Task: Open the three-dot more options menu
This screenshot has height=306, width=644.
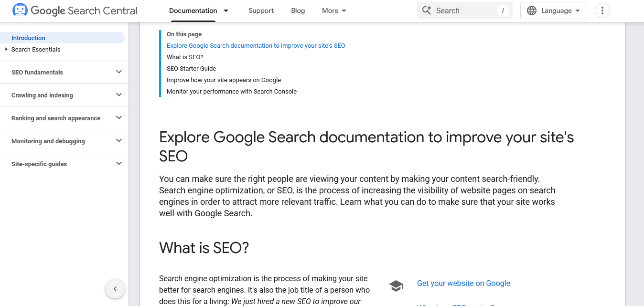Action: [602, 11]
